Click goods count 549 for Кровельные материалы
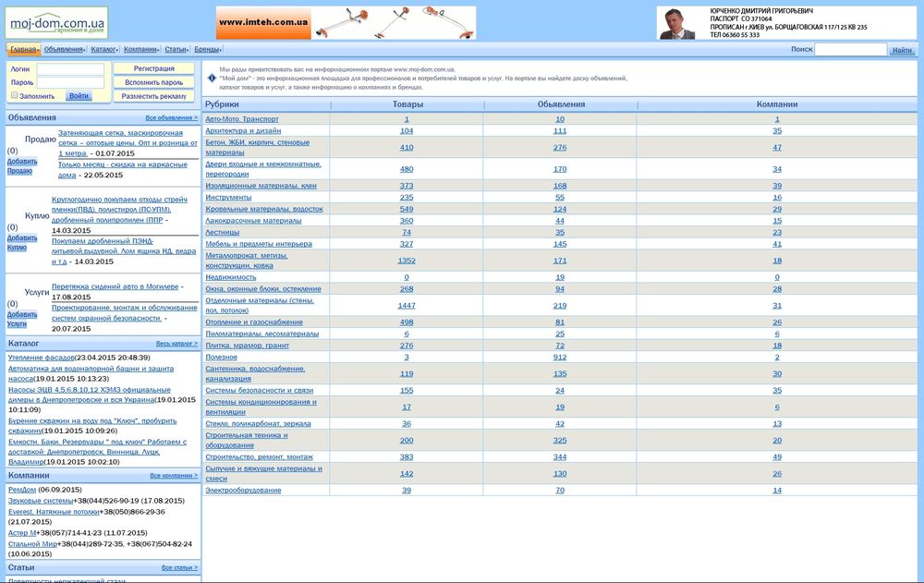Viewport: 924px width, 583px height. point(407,209)
